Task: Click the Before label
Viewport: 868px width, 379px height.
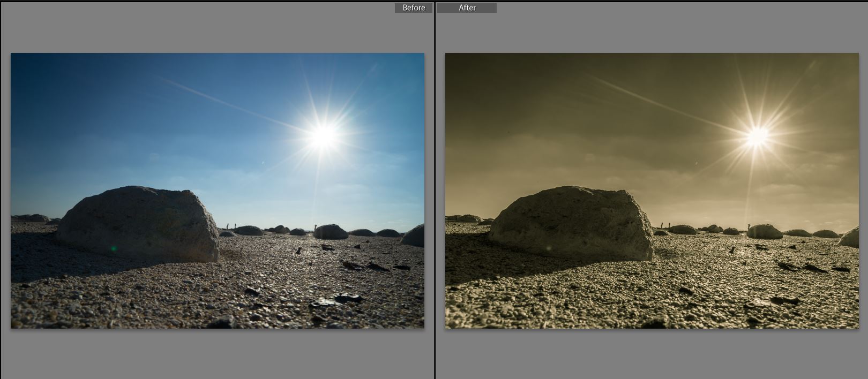Action: click(x=413, y=8)
